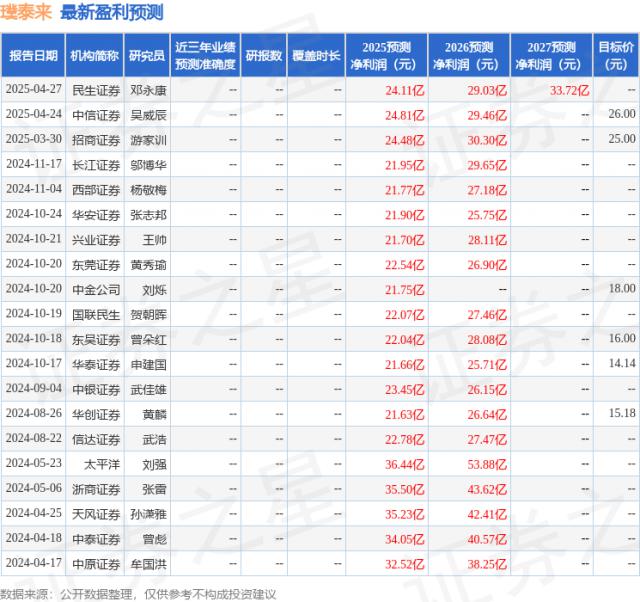Click the 研报数 column header

(x=264, y=55)
